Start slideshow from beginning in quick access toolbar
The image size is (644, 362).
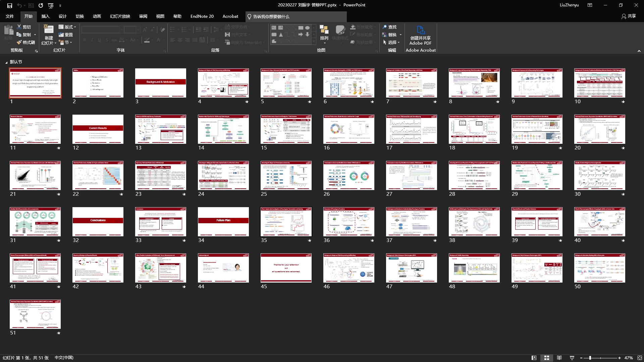pyautogui.click(x=51, y=5)
